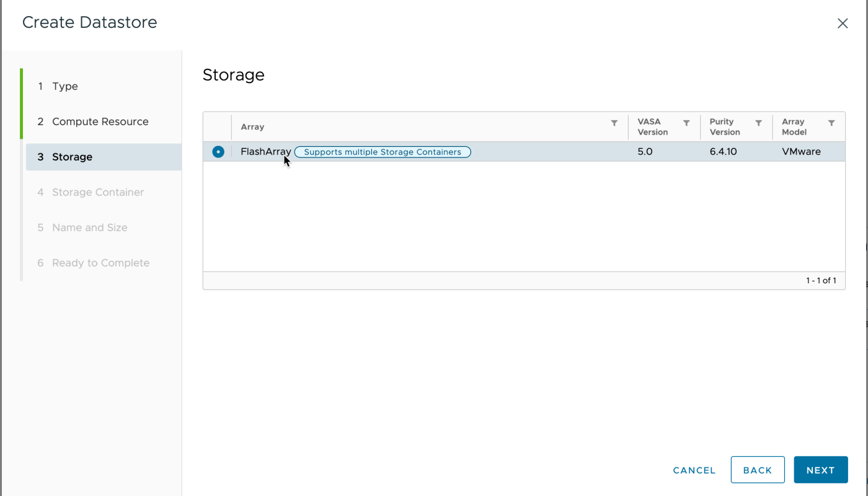Image resolution: width=868 pixels, height=496 pixels.
Task: Go to step 1 Type
Action: (x=64, y=86)
